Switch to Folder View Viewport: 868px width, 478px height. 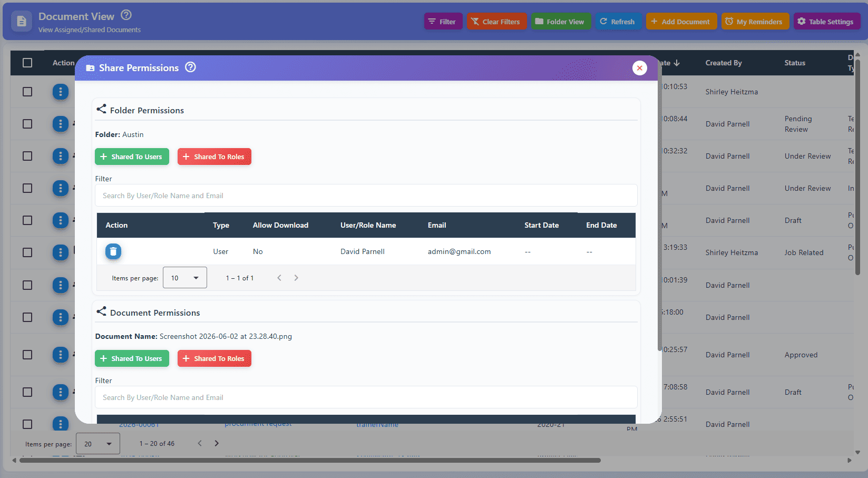(x=561, y=22)
